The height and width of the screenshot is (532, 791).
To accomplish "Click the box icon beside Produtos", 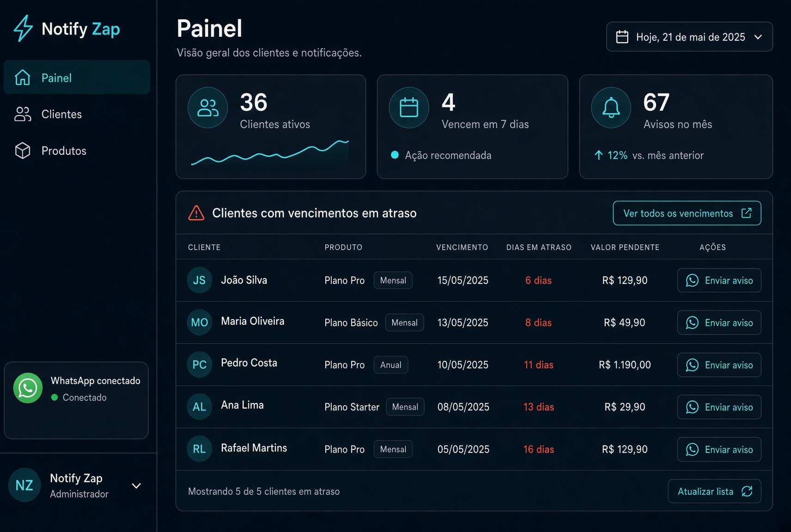I will pyautogui.click(x=23, y=151).
